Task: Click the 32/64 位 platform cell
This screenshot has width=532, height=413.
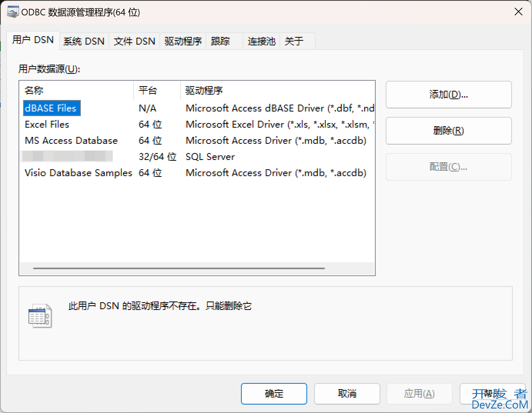Action: (157, 157)
